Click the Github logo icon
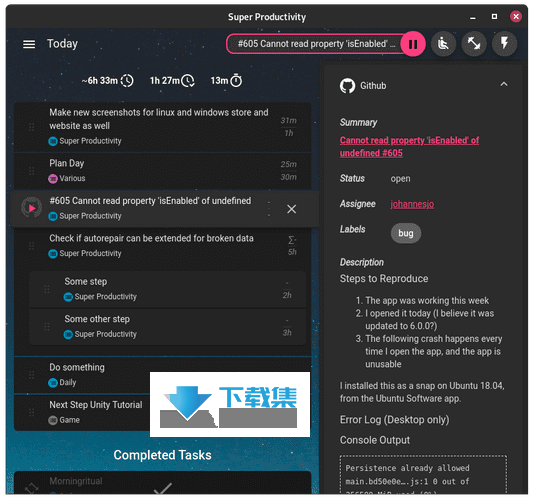The height and width of the screenshot is (500, 534). pos(347,86)
